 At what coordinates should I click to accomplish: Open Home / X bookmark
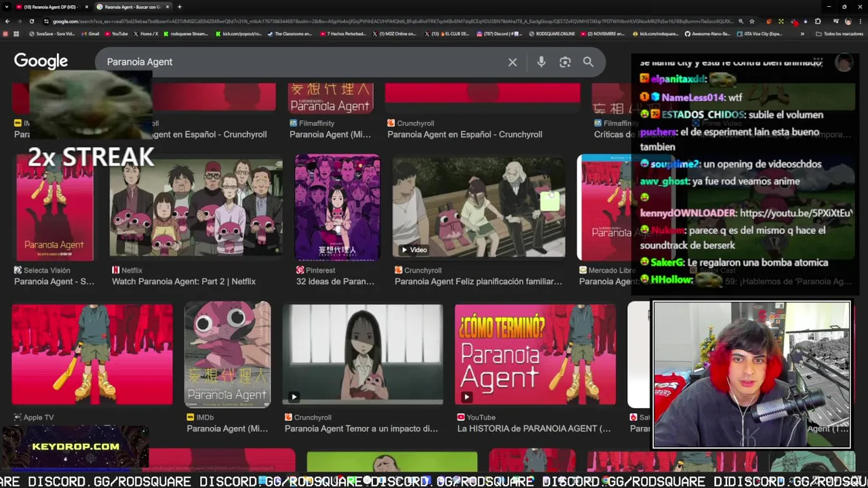pos(146,34)
